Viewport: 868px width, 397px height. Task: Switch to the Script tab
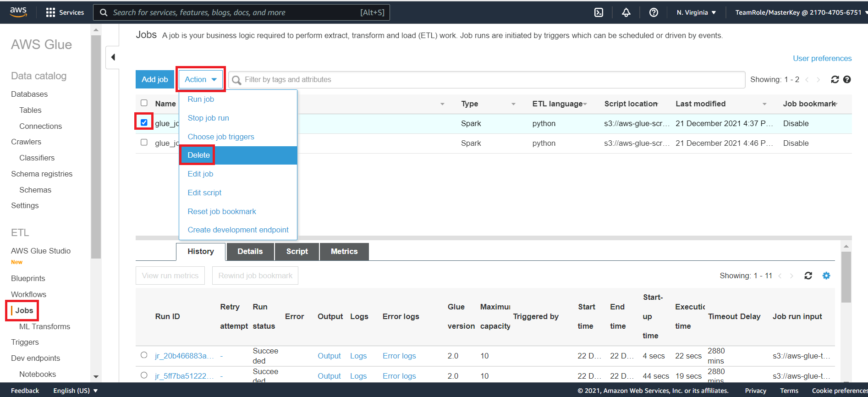(297, 251)
